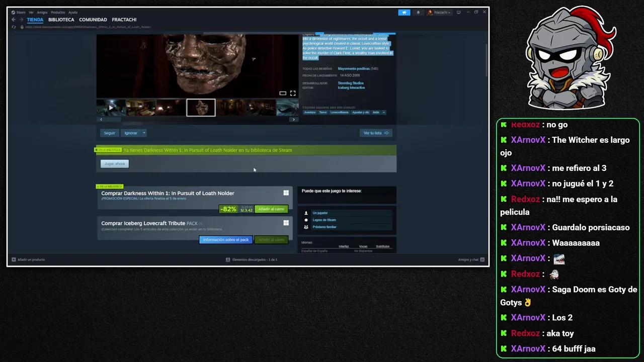This screenshot has width=644, height=362.
Task: Toggle theater mode on the media viewer
Action: [x=283, y=93]
